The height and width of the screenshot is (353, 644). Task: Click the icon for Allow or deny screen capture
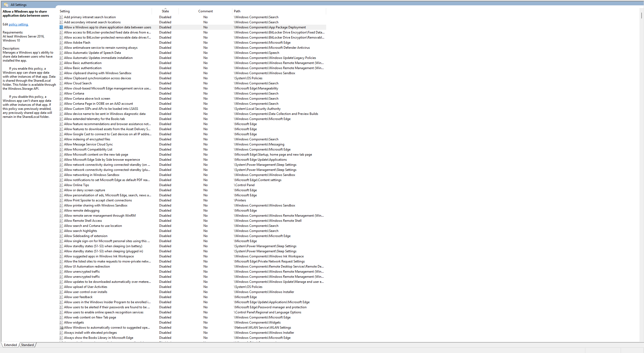(61, 190)
